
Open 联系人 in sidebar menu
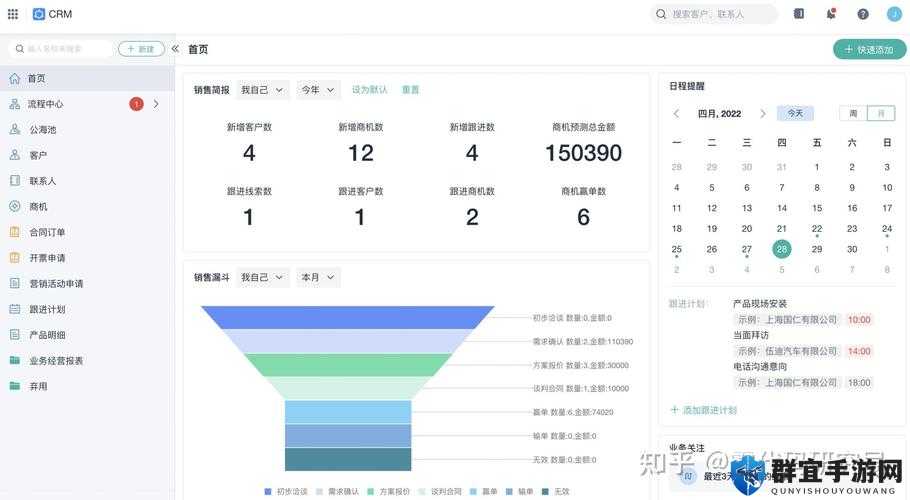click(87, 180)
